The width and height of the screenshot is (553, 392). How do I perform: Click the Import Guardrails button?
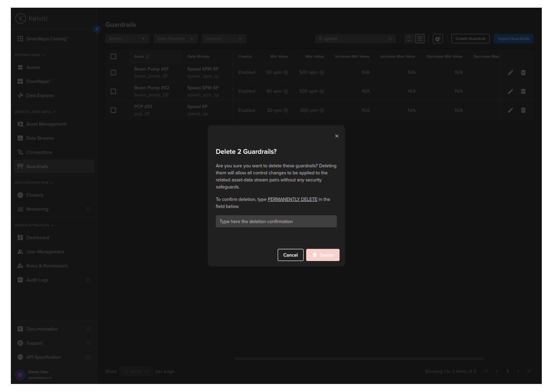click(513, 39)
